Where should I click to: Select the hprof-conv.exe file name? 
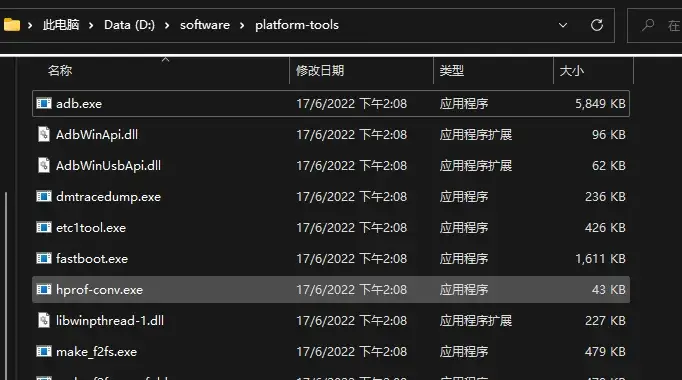(x=99, y=290)
